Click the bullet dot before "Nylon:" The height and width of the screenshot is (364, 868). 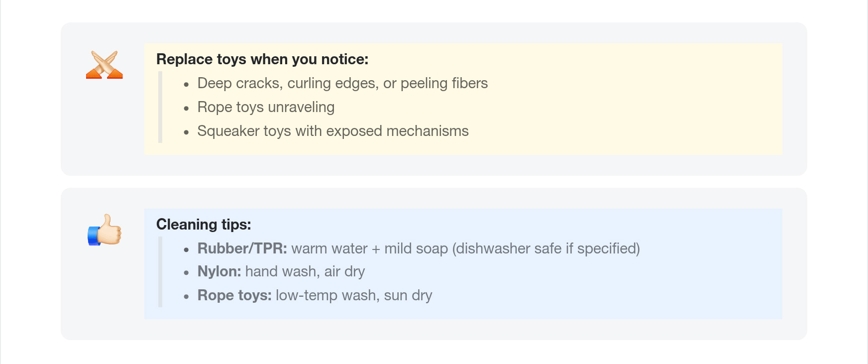[186, 272]
